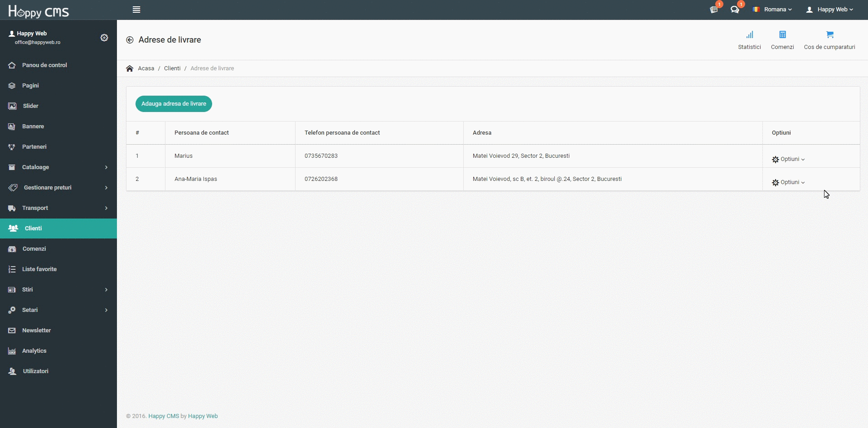Screen dimensions: 868x428
Task: Go back using the arrow beside Adrese de livrare
Action: click(x=130, y=40)
